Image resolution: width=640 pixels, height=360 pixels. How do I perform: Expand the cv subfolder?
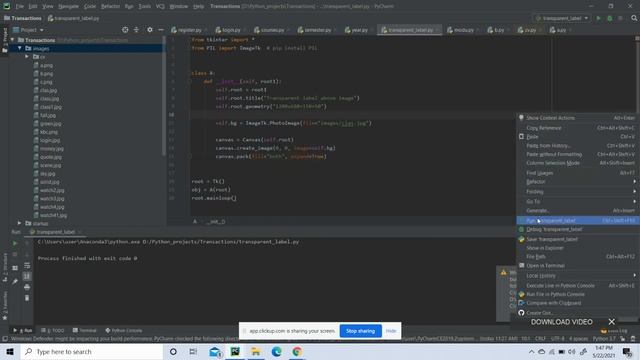[27, 57]
